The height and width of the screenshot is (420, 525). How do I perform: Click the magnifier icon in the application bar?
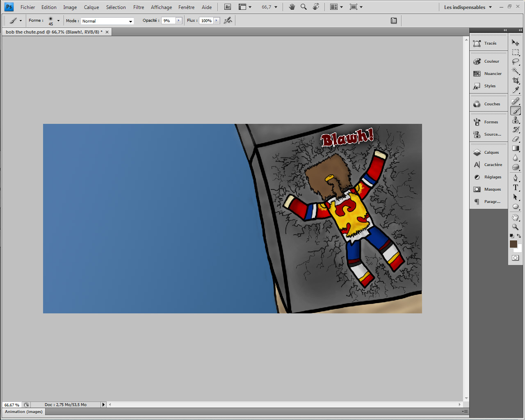click(304, 7)
